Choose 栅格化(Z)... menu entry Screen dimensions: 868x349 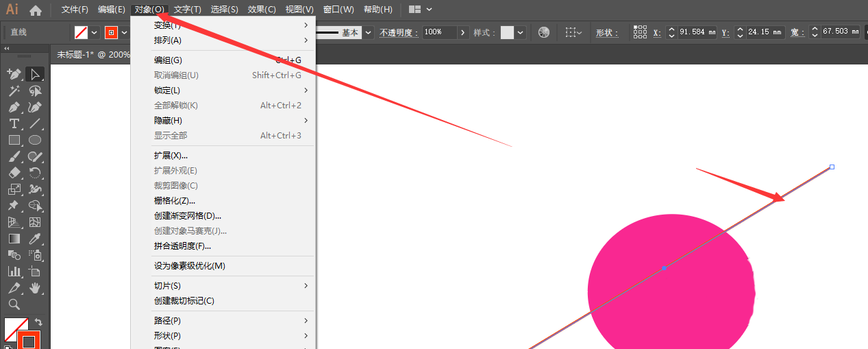point(175,201)
